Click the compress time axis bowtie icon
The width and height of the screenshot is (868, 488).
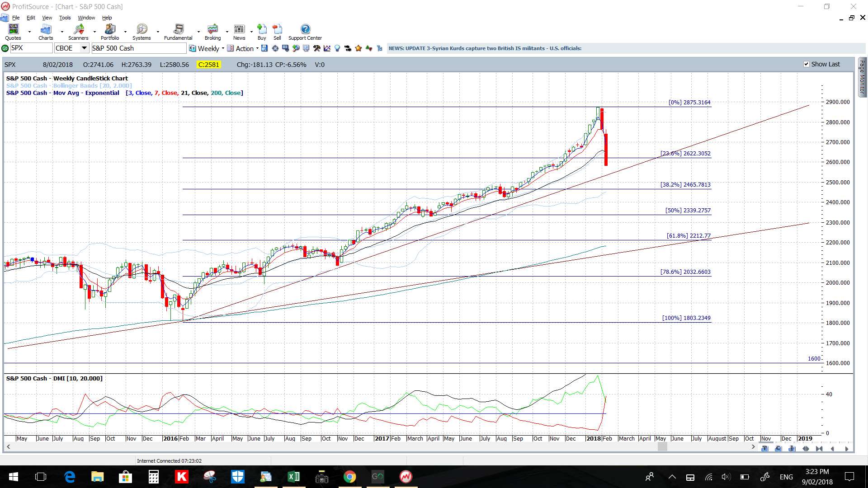(819, 449)
